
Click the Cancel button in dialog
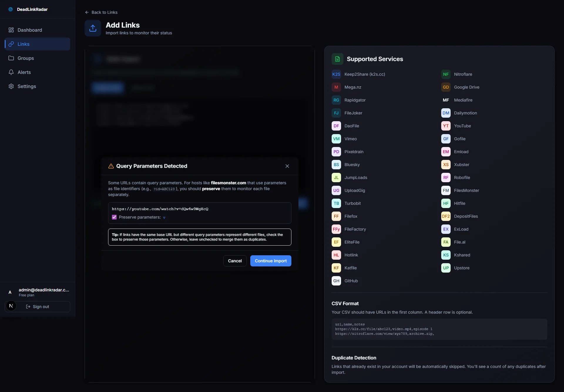235,261
